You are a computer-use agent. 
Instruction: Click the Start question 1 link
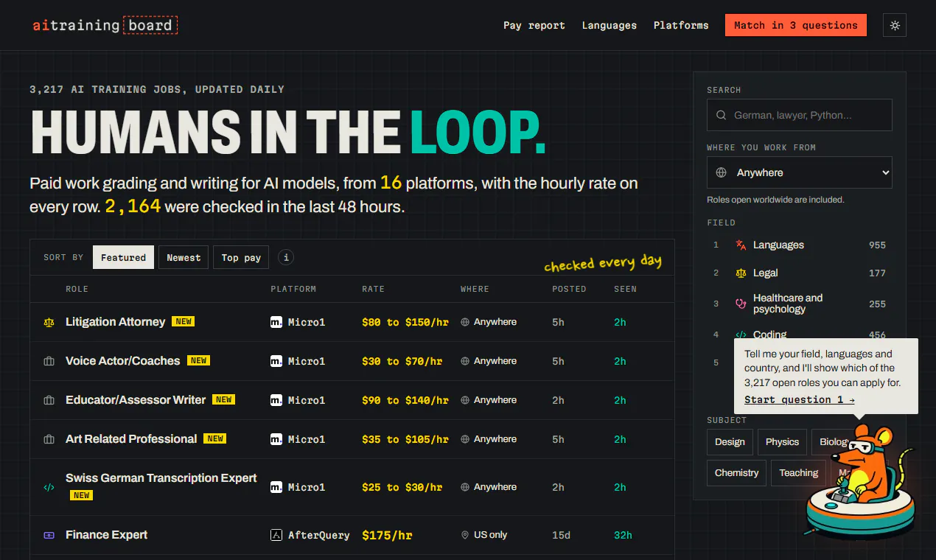[x=800, y=399]
